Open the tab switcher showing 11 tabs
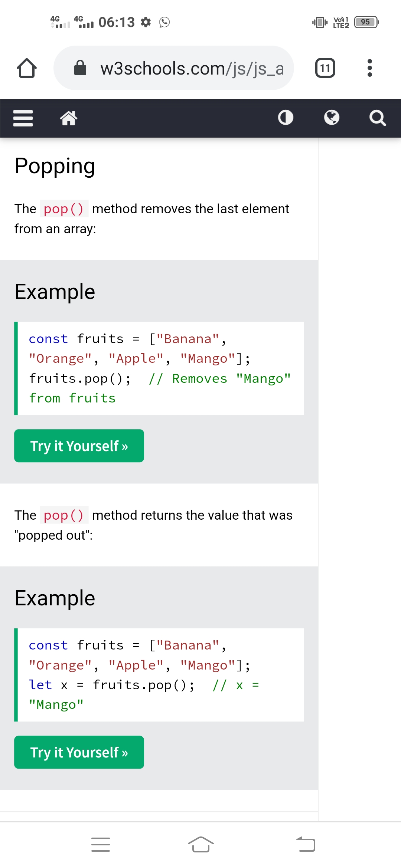The image size is (401, 868). click(325, 68)
